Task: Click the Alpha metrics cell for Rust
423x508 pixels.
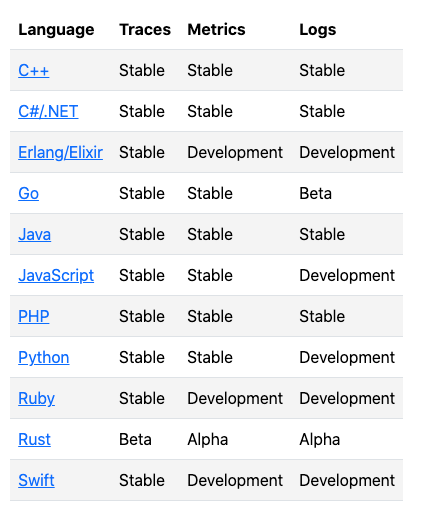Action: [208, 439]
